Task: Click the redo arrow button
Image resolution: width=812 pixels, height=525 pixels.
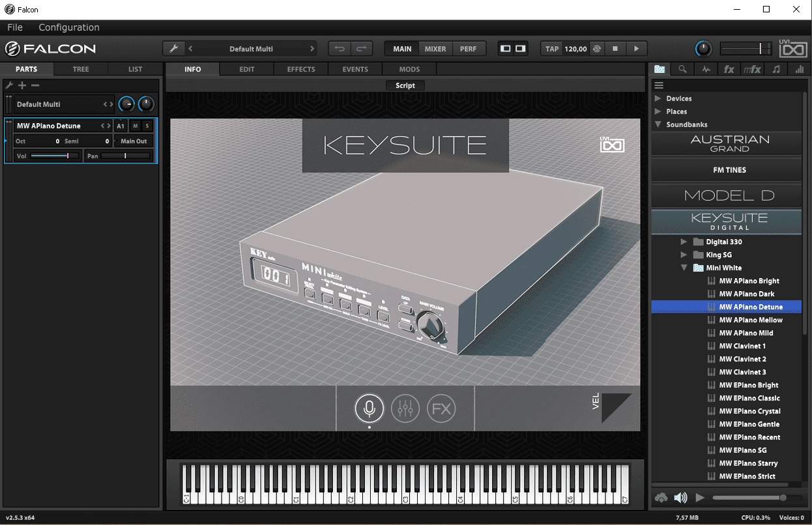Action: tap(362, 49)
